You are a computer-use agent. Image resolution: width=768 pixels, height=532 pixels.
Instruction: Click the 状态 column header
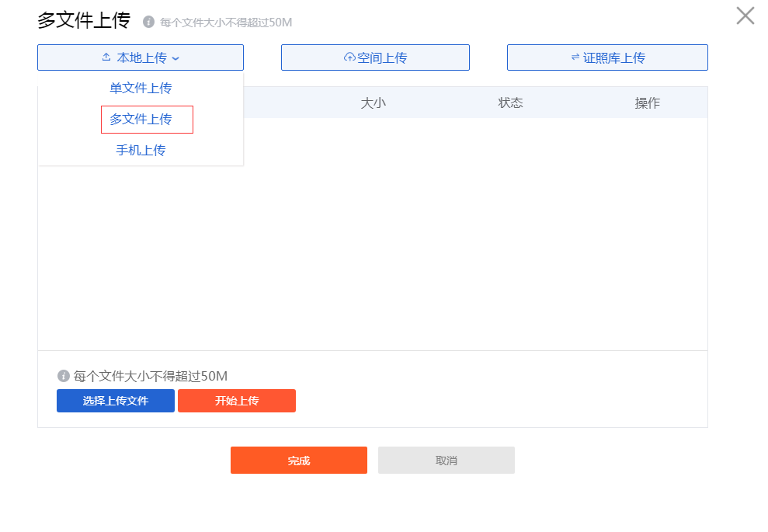click(x=510, y=102)
